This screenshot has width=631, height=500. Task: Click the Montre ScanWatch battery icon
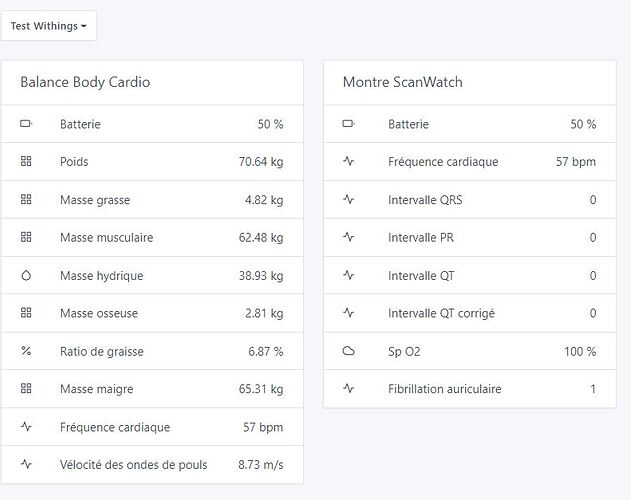(348, 124)
